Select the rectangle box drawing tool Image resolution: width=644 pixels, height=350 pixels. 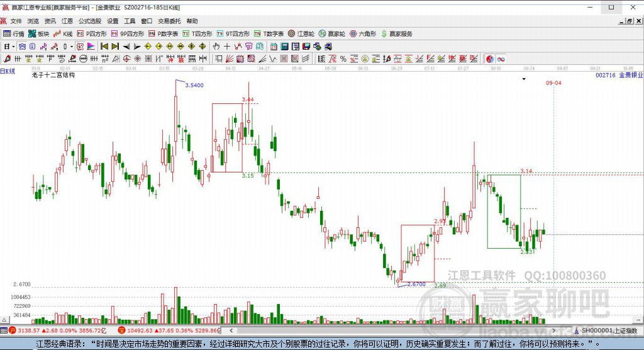tap(218, 59)
